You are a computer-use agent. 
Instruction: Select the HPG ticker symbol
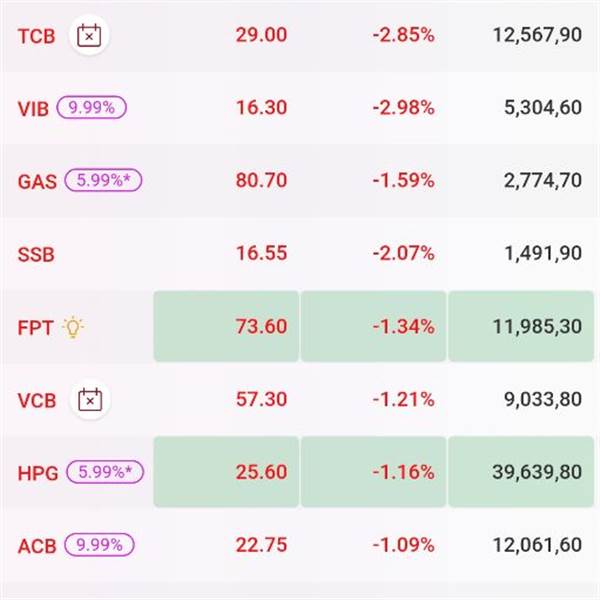coord(37,472)
